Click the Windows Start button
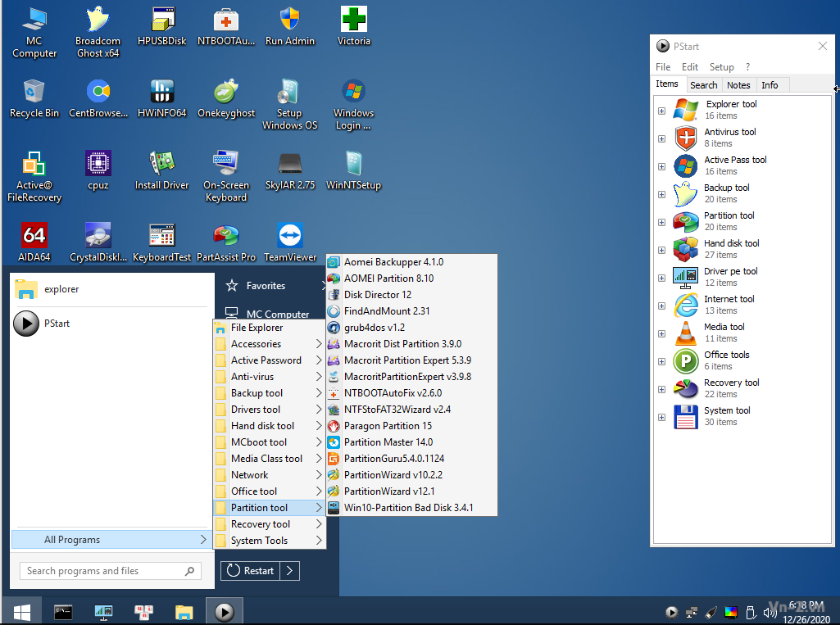This screenshot has width=840, height=625. tap(21, 612)
